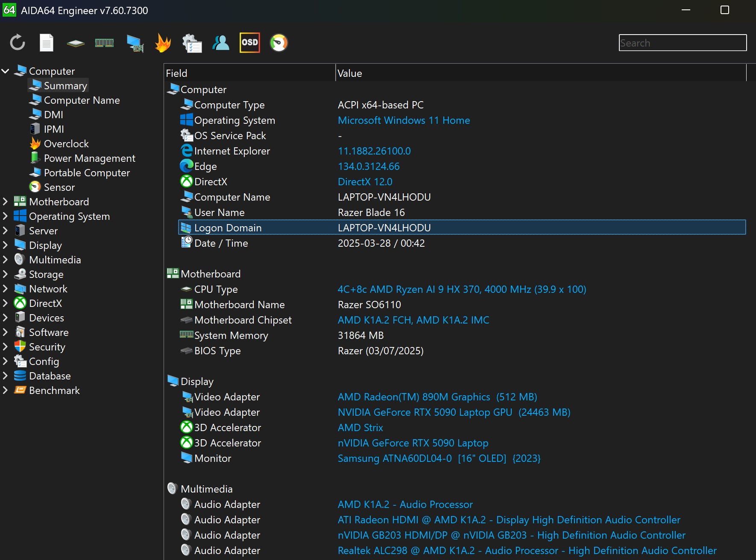The image size is (756, 560).
Task: Select the OS Service Pack row
Action: pos(462,136)
